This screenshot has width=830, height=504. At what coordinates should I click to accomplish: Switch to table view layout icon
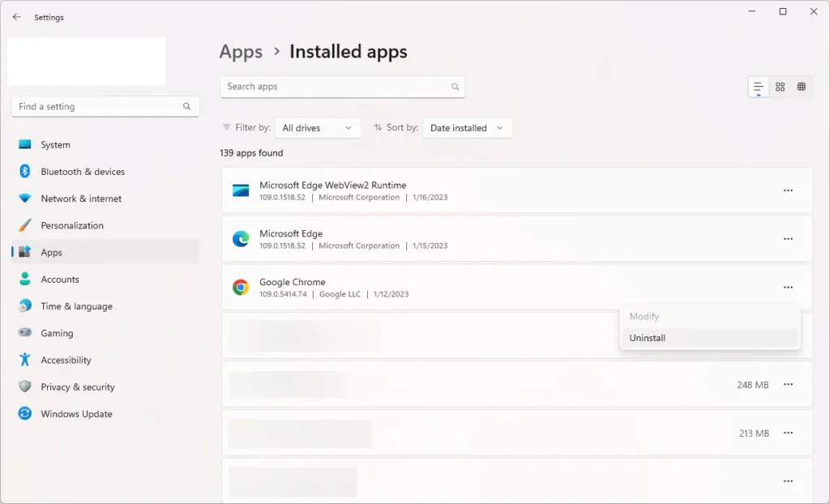(x=801, y=87)
